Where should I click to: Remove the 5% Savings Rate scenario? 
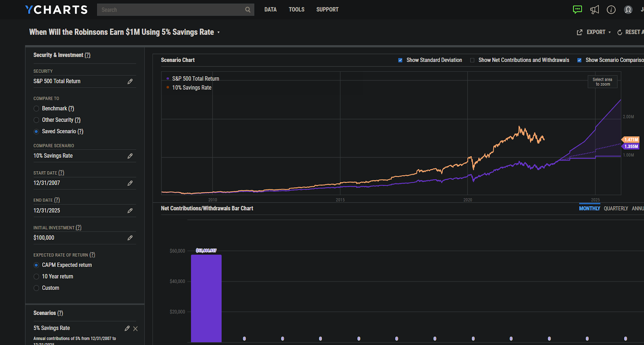point(136,328)
